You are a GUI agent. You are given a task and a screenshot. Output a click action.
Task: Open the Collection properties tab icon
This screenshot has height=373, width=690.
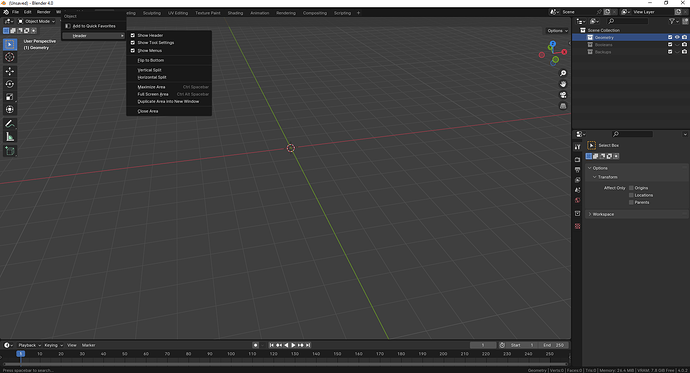click(x=577, y=213)
